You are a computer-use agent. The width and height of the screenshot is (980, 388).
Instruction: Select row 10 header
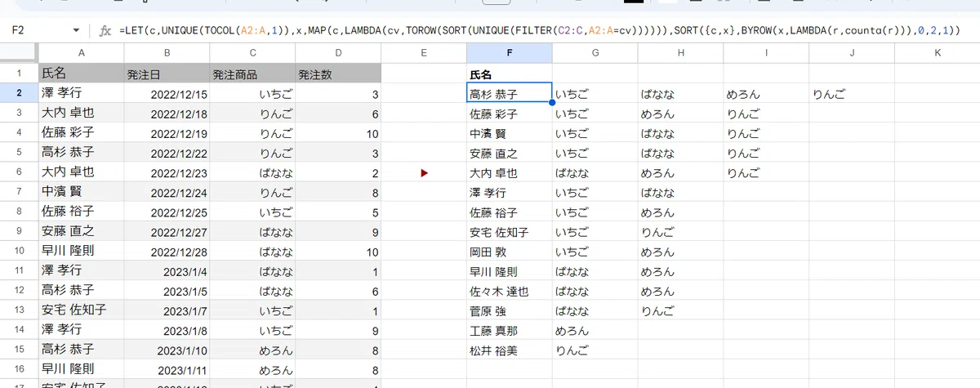pos(19,251)
